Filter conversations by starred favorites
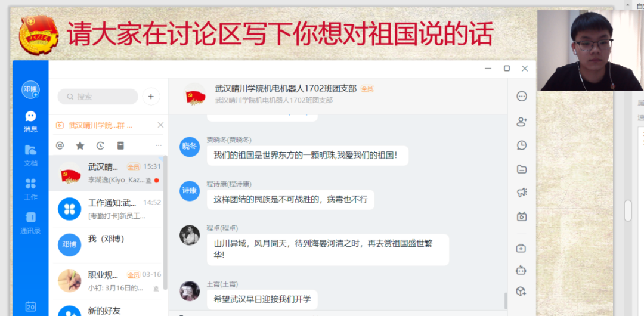Viewport: 644px width, 316px height. pos(80,145)
